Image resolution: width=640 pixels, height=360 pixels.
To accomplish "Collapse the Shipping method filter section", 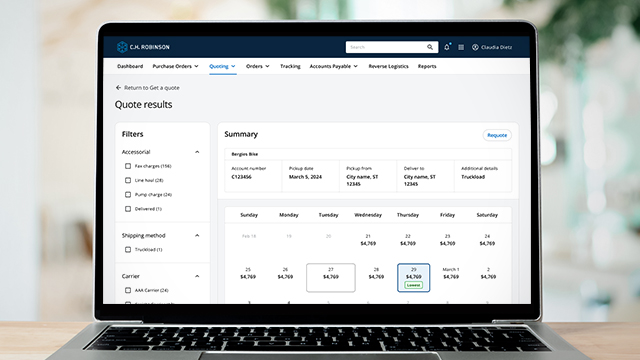I will [197, 236].
